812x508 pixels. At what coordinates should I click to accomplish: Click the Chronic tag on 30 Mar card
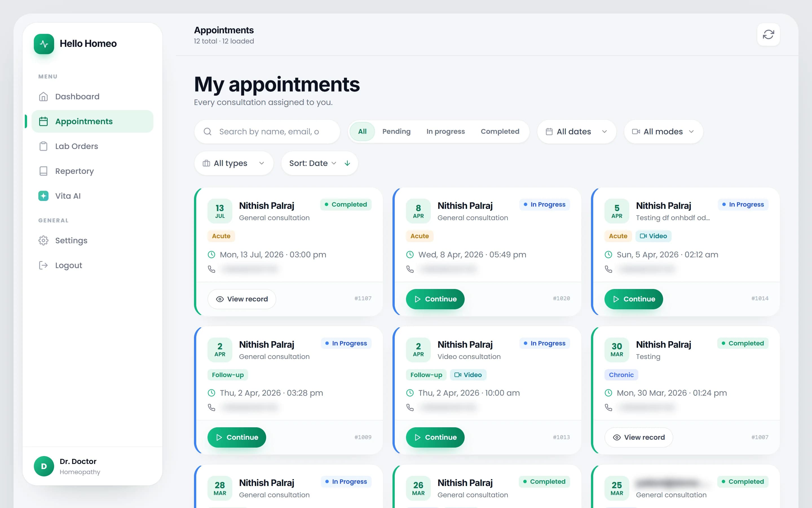621,375
